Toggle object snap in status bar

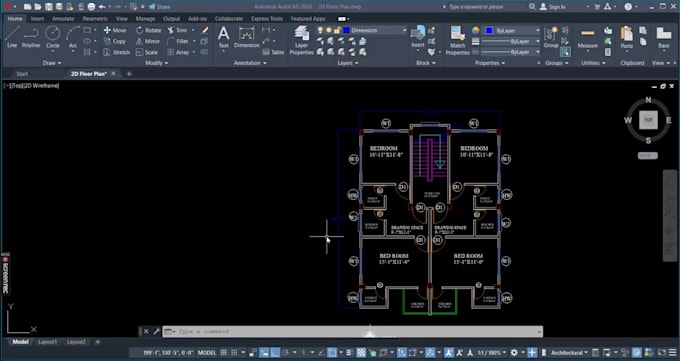(332, 352)
